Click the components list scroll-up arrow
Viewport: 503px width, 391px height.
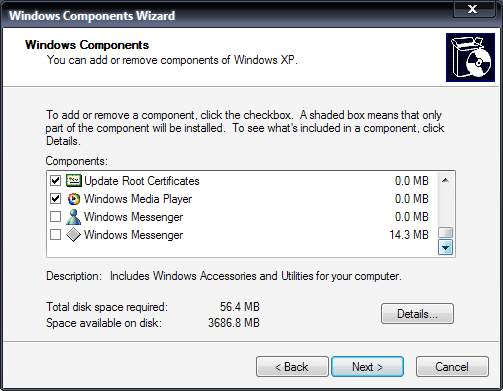pyautogui.click(x=445, y=180)
